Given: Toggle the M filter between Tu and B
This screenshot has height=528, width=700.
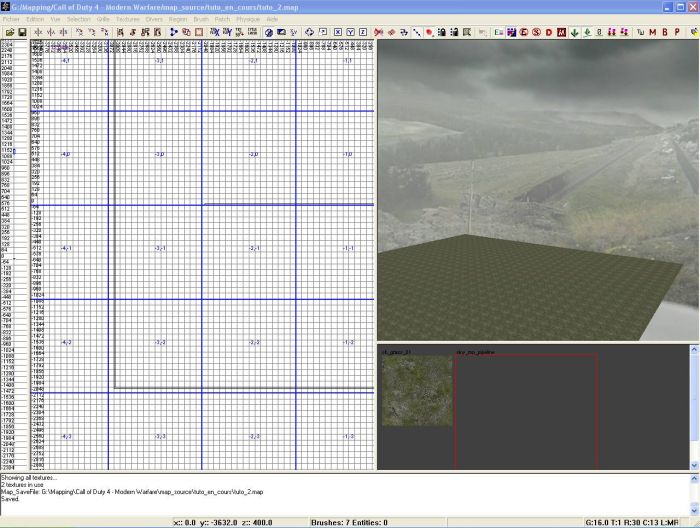Looking at the screenshot, I should [x=653, y=32].
